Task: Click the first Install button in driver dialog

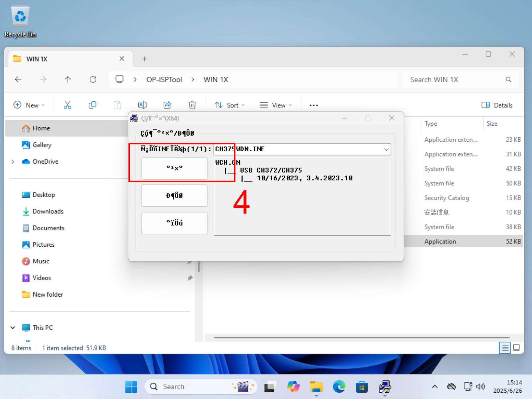Action: click(175, 168)
